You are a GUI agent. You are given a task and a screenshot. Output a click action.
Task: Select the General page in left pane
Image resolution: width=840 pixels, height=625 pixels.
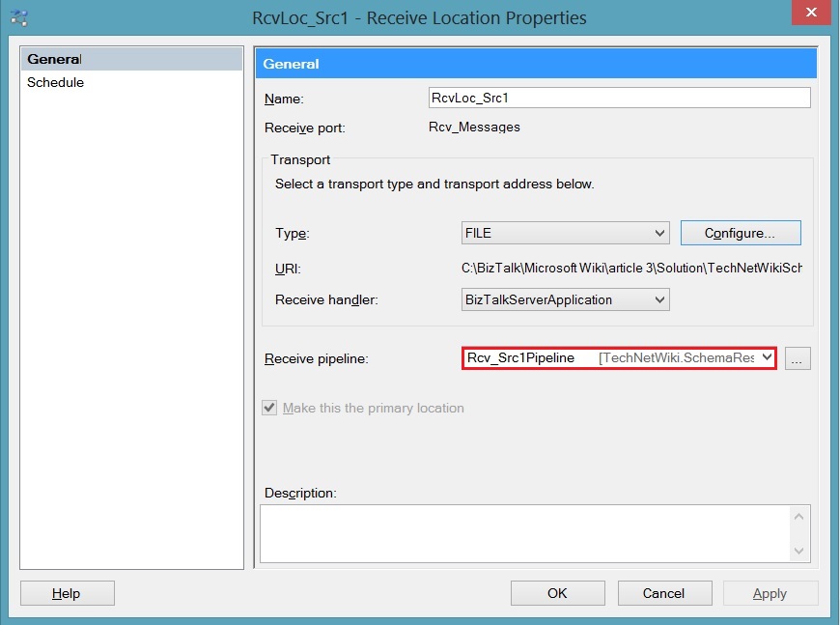point(131,59)
